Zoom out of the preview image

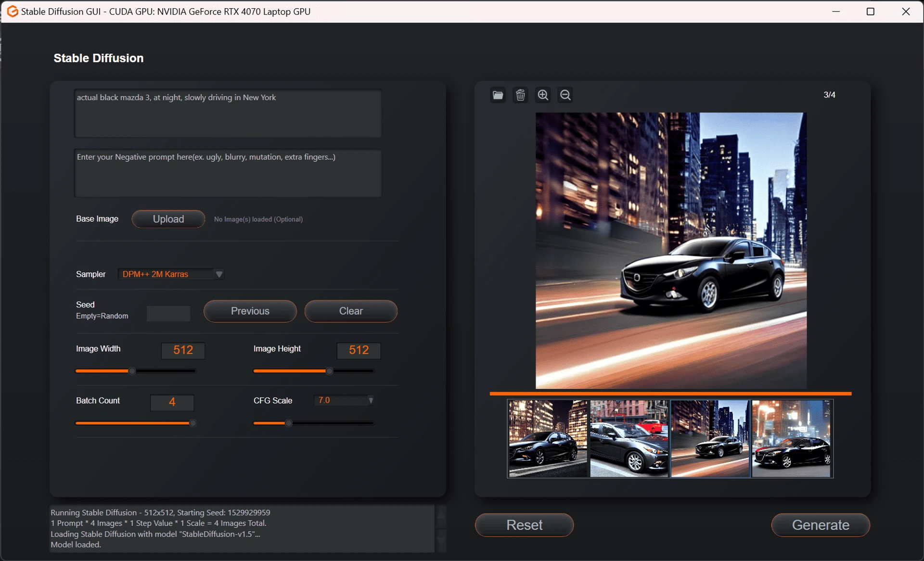point(565,95)
